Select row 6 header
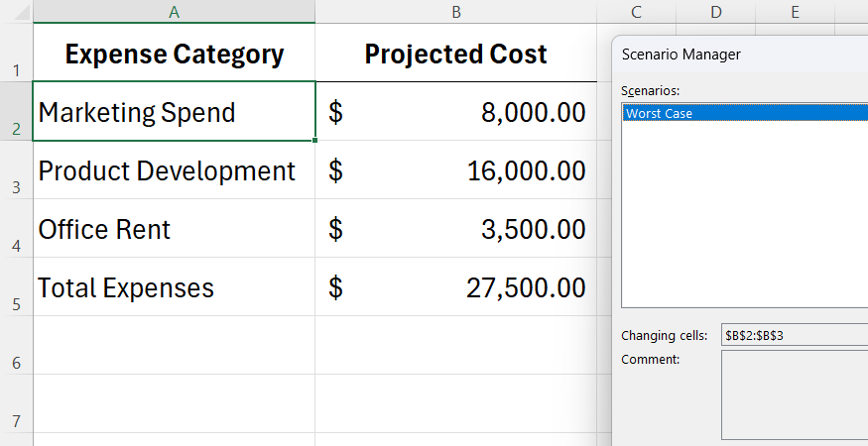868x446 pixels. coord(17,345)
